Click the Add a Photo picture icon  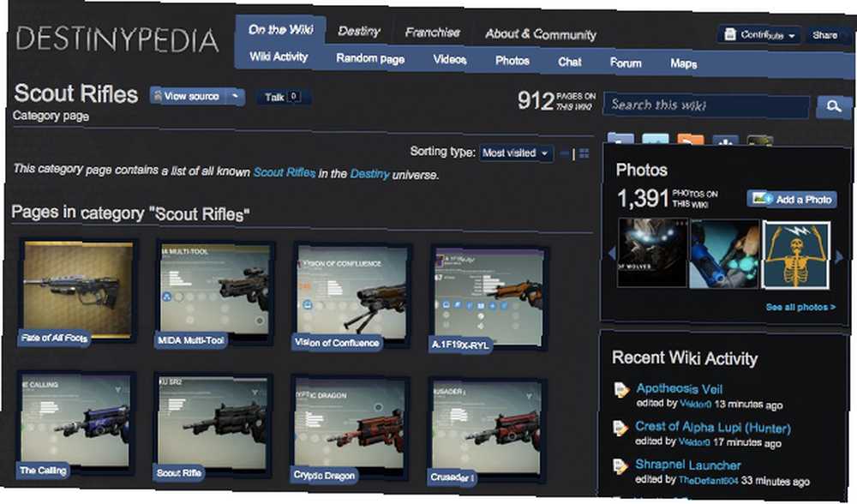click(761, 199)
